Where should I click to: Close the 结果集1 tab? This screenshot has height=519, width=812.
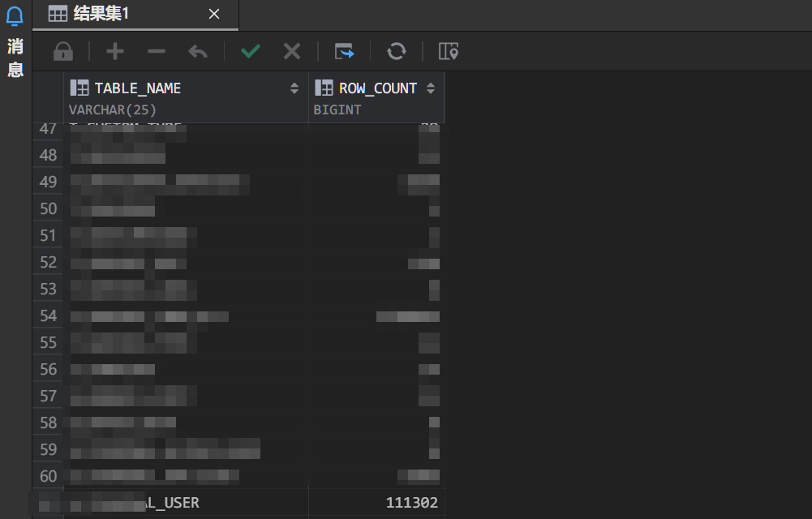click(x=214, y=14)
